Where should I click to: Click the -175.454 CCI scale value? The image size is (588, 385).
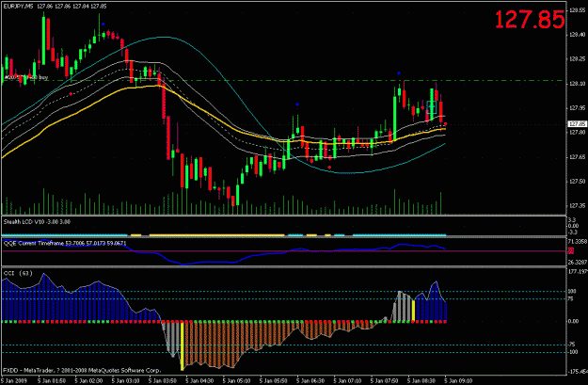point(578,372)
